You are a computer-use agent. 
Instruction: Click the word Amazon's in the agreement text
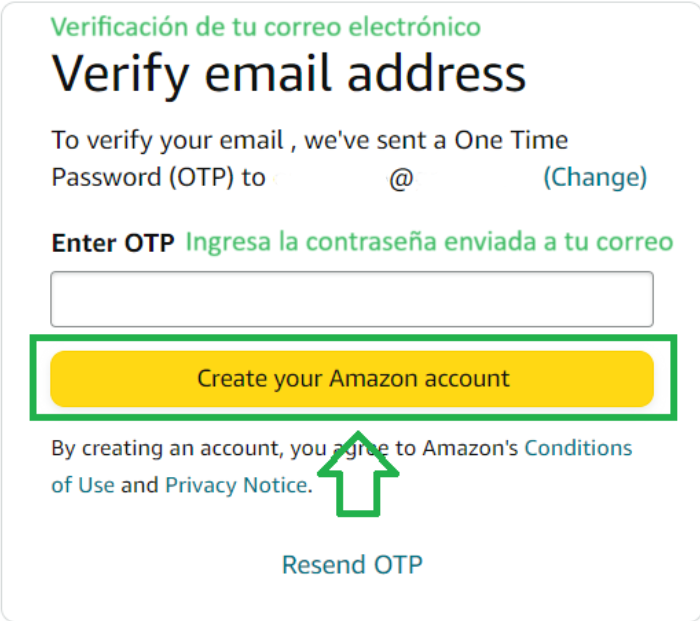[x=470, y=448]
